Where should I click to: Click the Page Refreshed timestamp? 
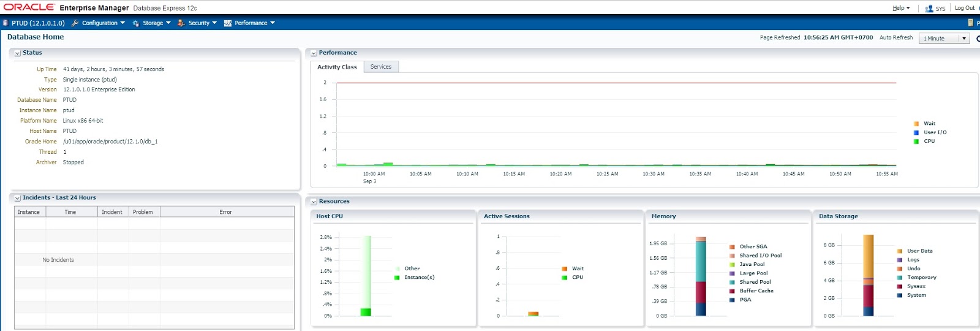point(838,37)
